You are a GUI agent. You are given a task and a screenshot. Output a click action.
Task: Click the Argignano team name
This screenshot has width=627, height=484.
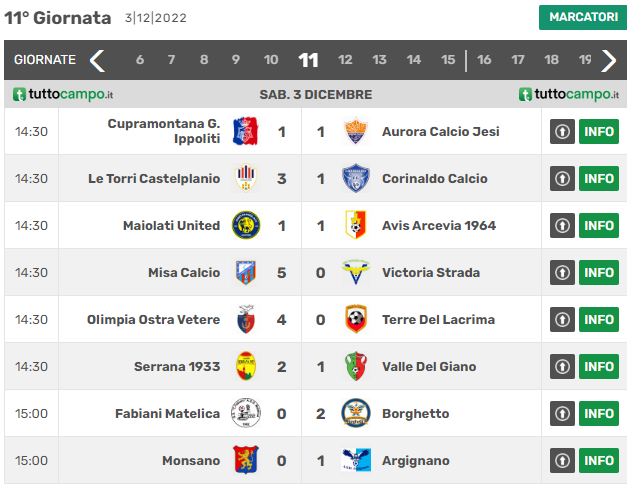[416, 461]
